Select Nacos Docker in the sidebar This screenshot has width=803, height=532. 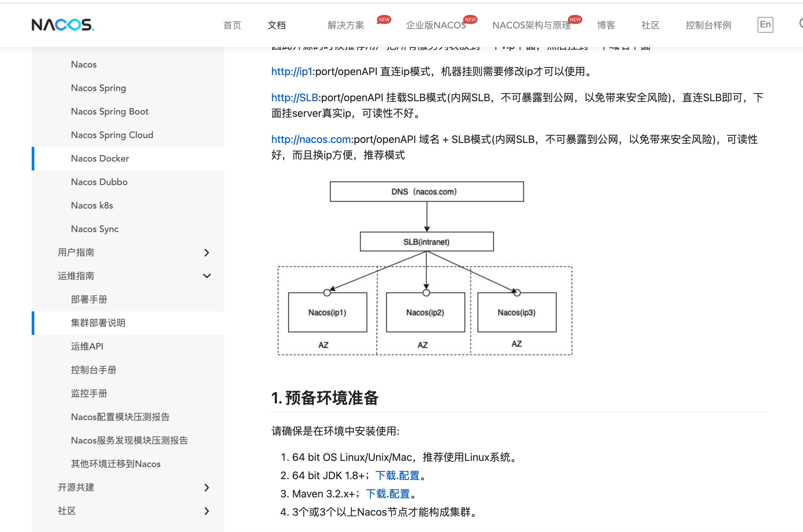100,158
